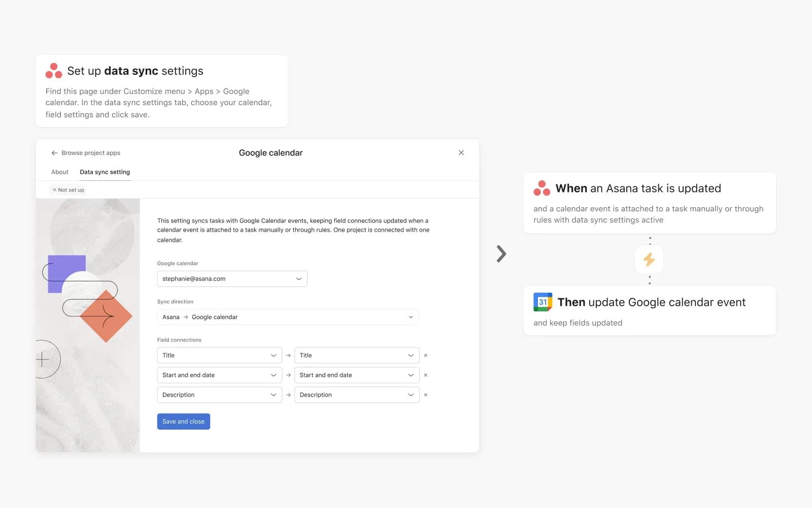Viewport: 812px width, 508px height.
Task: Delete the Description field connection row
Action: coord(425,395)
